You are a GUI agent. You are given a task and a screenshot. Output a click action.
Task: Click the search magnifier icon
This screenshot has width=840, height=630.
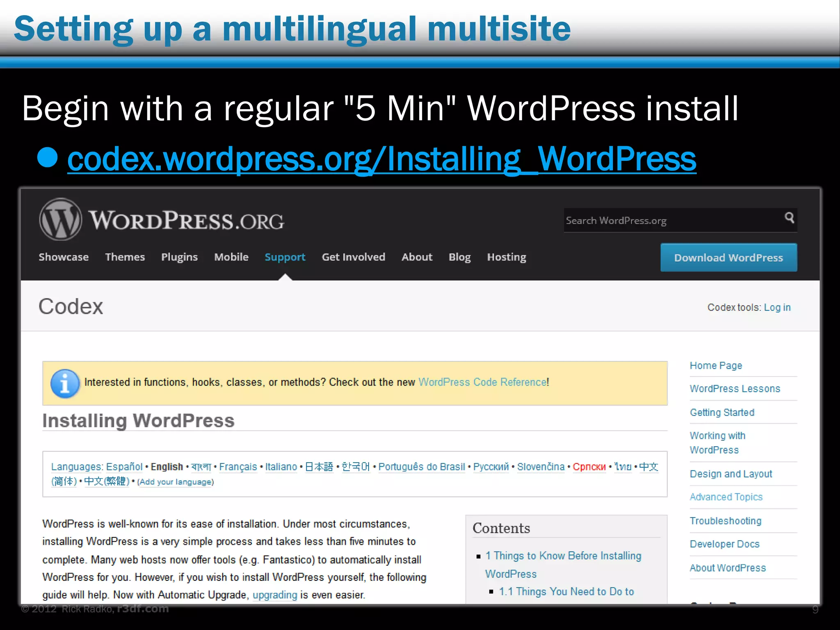click(x=789, y=218)
